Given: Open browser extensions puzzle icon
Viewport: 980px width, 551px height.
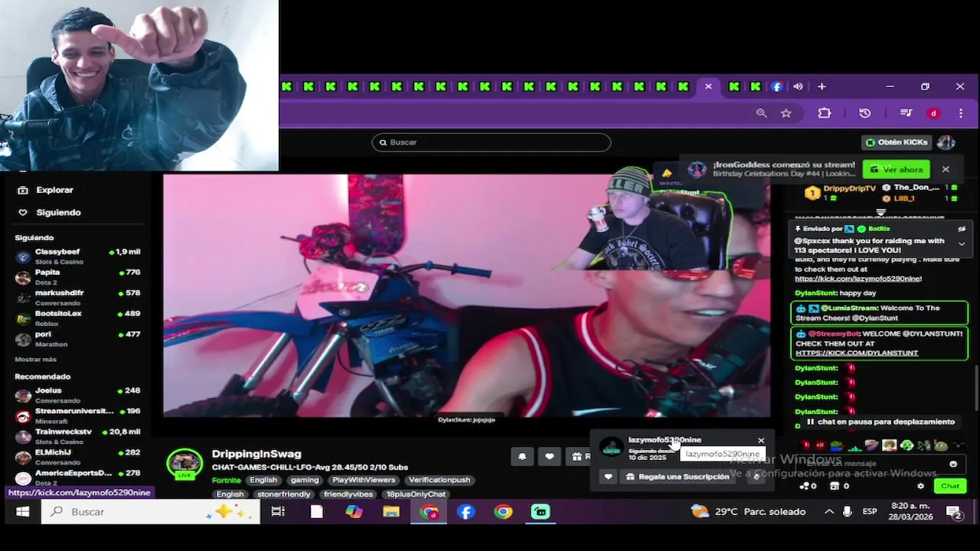Looking at the screenshot, I should [x=825, y=113].
